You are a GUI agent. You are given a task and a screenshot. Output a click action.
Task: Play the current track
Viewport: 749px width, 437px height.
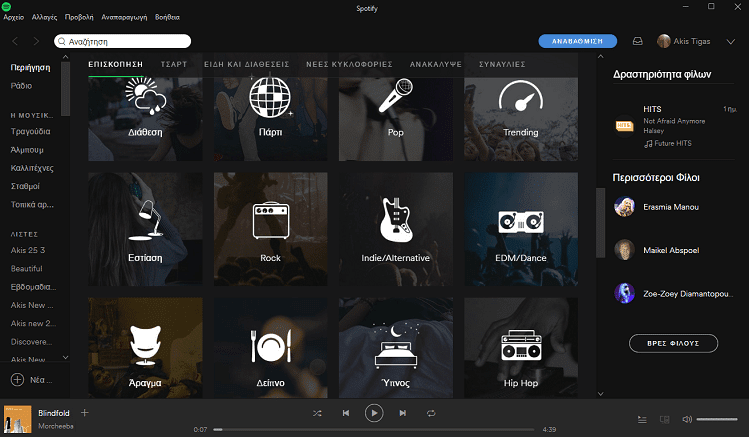(374, 413)
